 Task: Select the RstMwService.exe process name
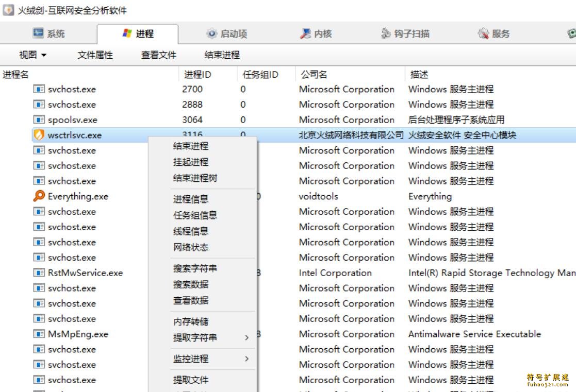point(85,273)
